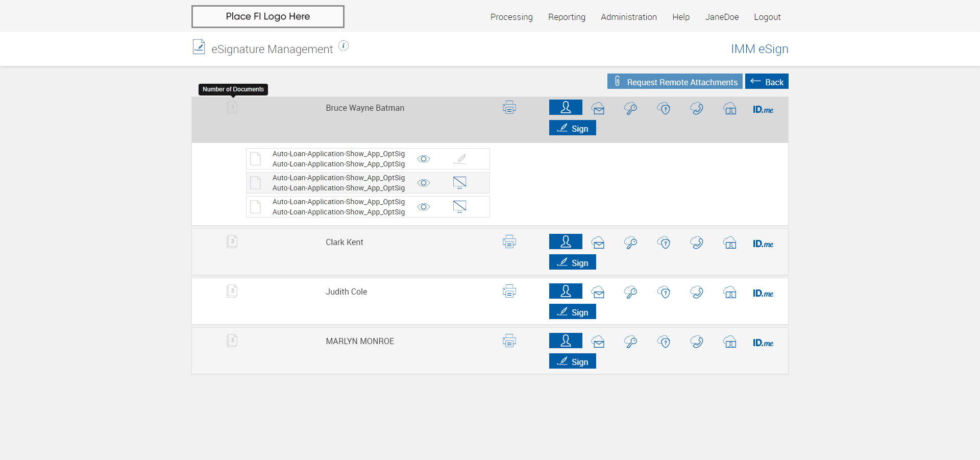Viewport: 980px width, 460px height.
Task: Pick security question shield icon for MARLYN MONROE
Action: click(664, 342)
